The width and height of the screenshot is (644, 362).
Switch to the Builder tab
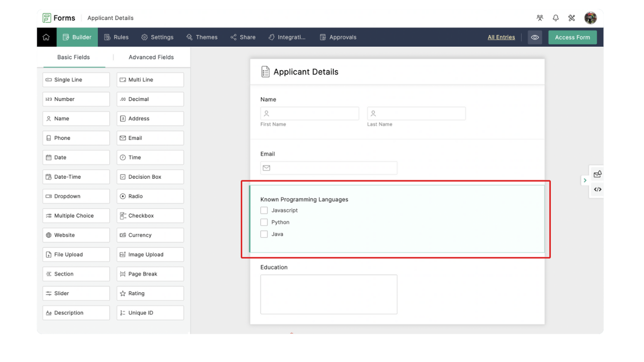pos(77,37)
